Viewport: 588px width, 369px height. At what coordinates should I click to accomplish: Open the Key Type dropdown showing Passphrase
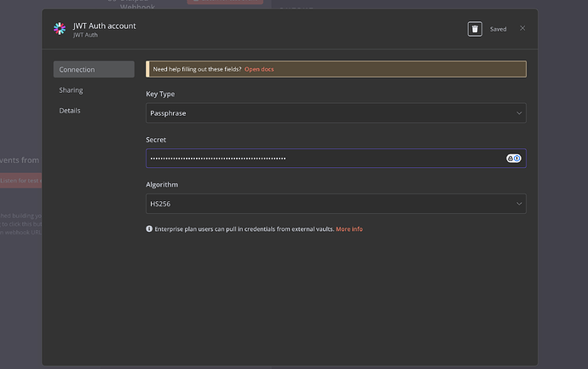(x=336, y=112)
